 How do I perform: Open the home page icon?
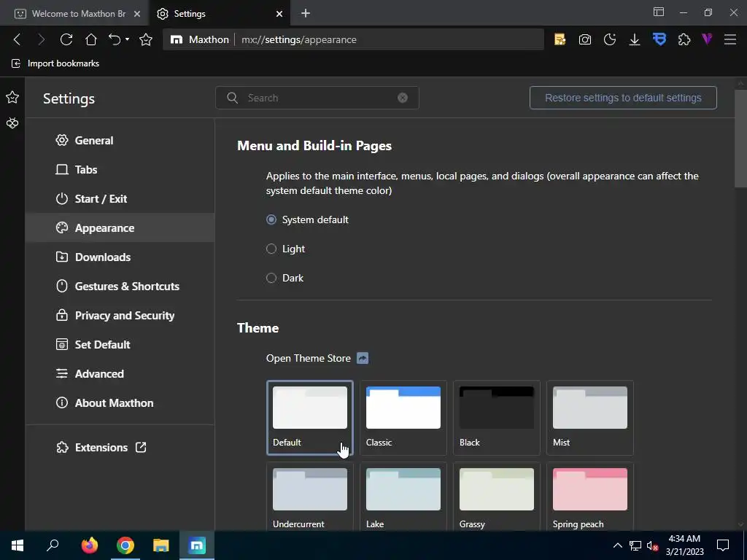tap(91, 39)
